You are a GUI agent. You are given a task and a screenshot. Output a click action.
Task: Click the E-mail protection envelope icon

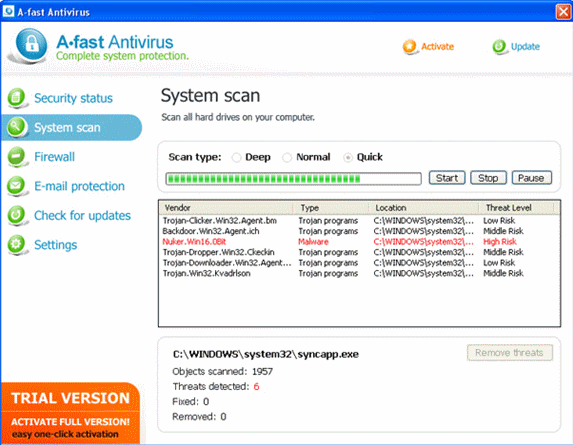click(16, 186)
